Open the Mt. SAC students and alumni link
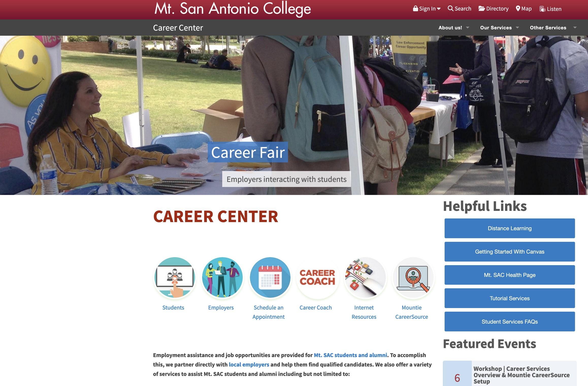 click(x=350, y=355)
